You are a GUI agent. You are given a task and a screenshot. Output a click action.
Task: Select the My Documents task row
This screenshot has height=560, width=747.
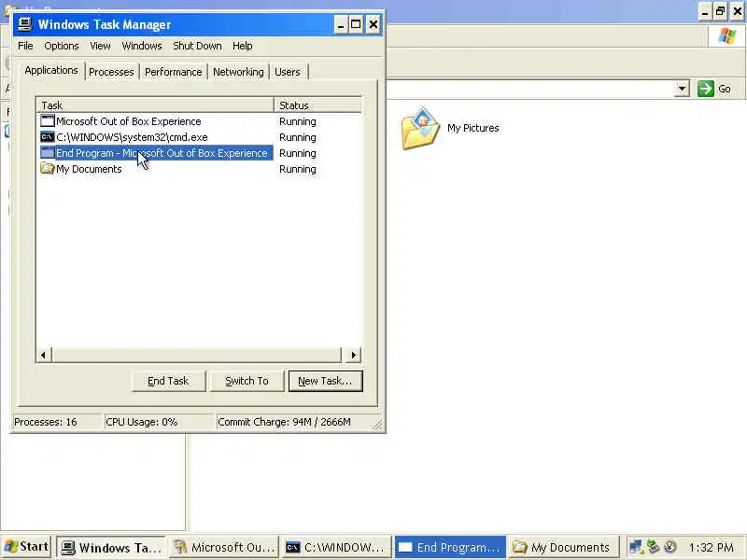click(x=89, y=169)
